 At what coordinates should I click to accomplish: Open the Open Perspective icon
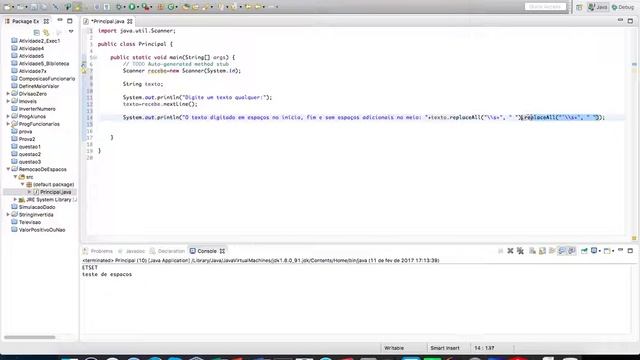tap(579, 7)
